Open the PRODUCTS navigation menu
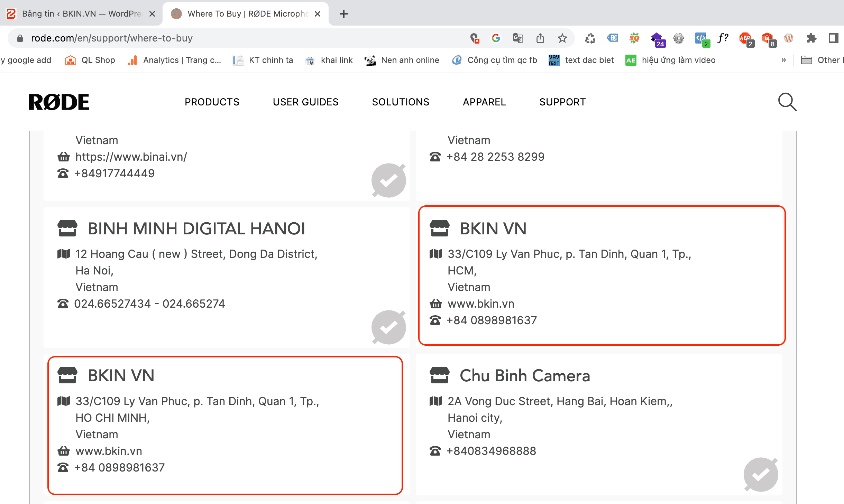 pos(212,102)
